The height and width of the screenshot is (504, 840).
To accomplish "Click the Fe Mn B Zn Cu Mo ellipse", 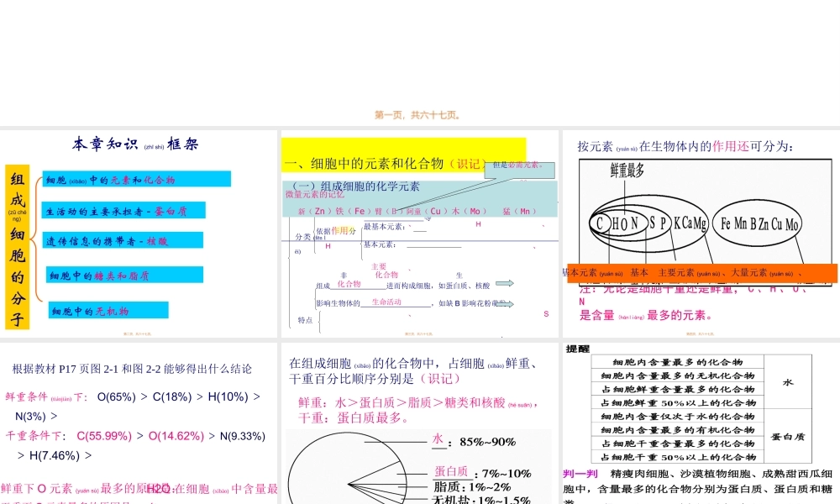I will 757,223.
